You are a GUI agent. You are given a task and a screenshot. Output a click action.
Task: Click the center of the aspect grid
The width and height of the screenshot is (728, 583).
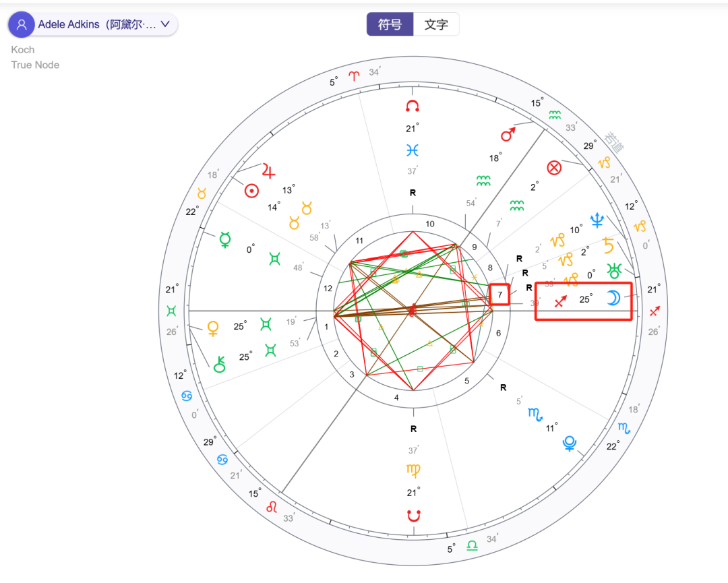413,311
